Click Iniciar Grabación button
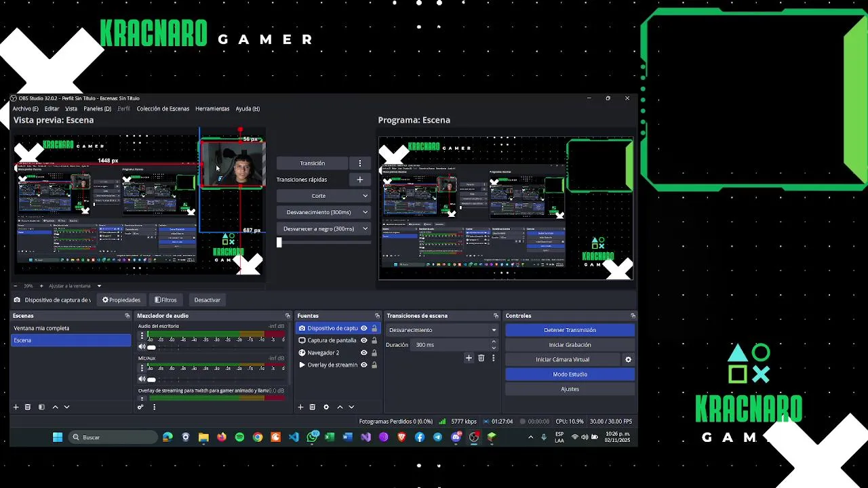Screen dimensions: 868x488 pos(570,345)
